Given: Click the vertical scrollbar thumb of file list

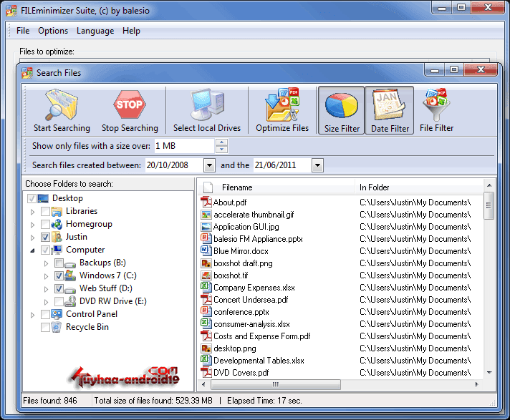Looking at the screenshot, I should [489, 205].
